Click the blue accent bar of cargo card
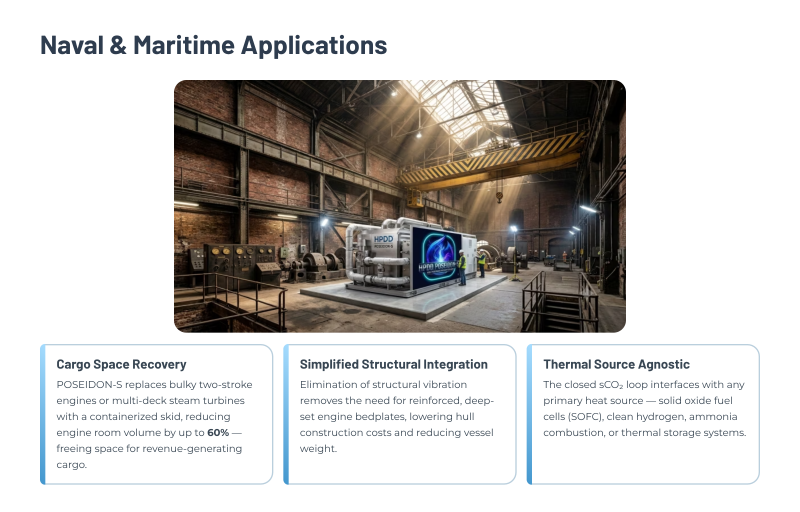This screenshot has height=512, width=800. coord(43,414)
